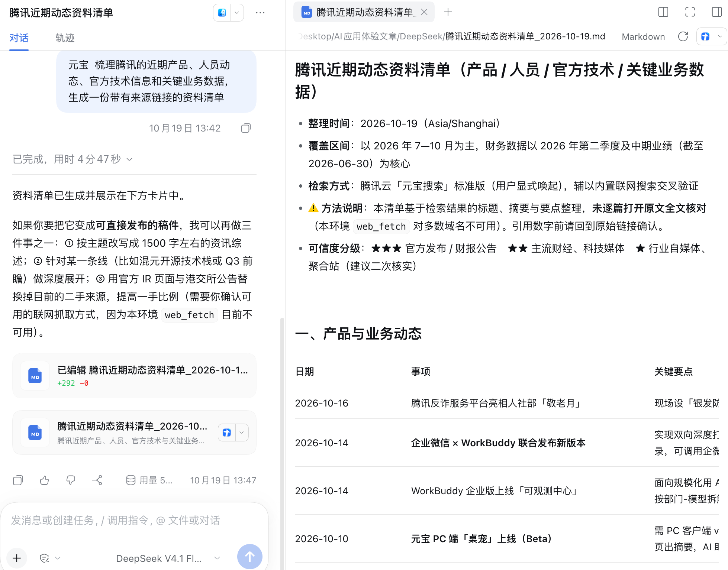Focus the message input field
728x570 pixels.
point(134,521)
